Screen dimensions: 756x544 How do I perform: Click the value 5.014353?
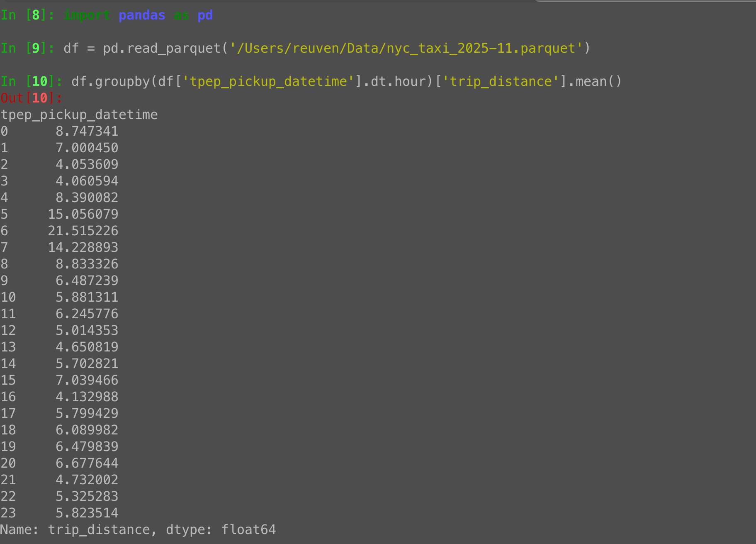(87, 331)
